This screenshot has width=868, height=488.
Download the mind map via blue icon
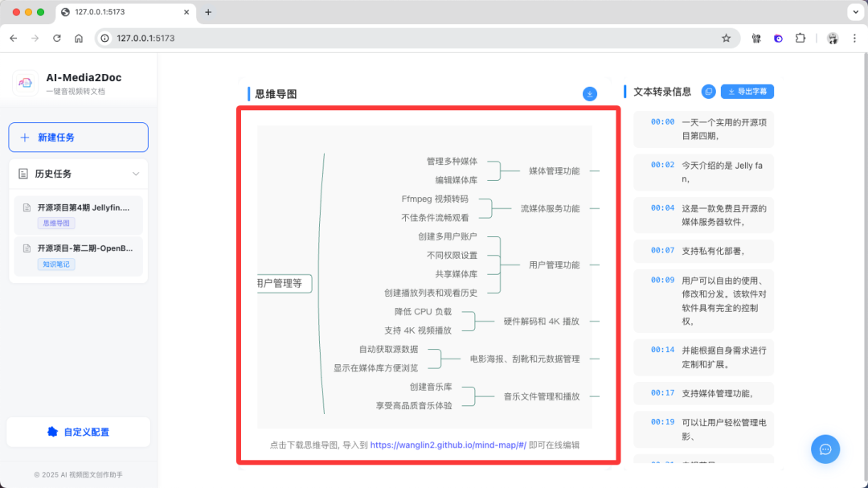click(x=590, y=93)
